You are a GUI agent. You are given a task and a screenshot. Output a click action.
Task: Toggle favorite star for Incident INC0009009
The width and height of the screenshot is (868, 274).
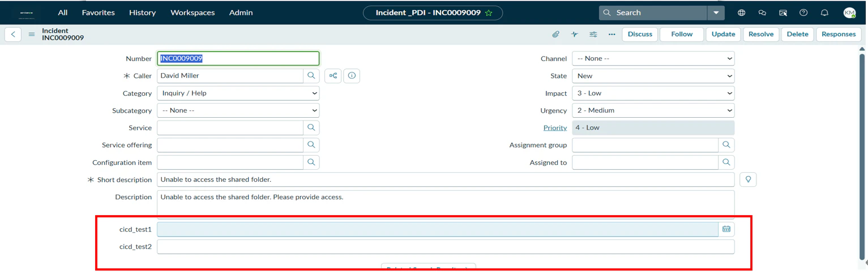[x=489, y=13]
